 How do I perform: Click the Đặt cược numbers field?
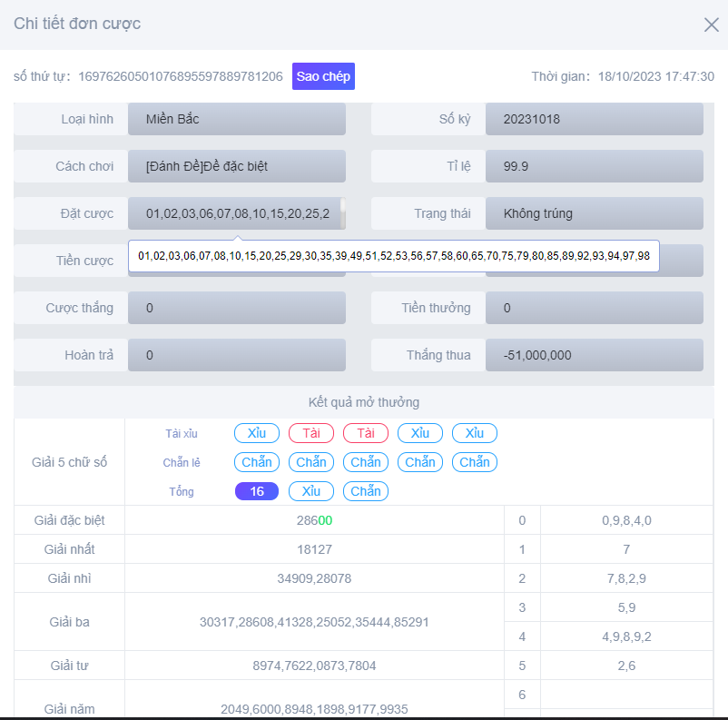click(236, 213)
